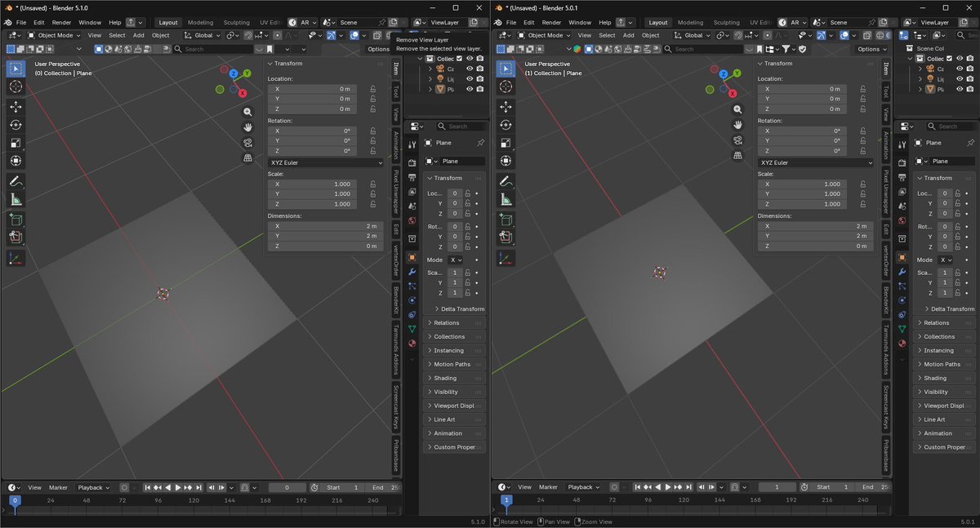980x528 pixels.
Task: Open Tool sidebar tab in Blender 5.1.0 N-panel
Action: pos(396,91)
